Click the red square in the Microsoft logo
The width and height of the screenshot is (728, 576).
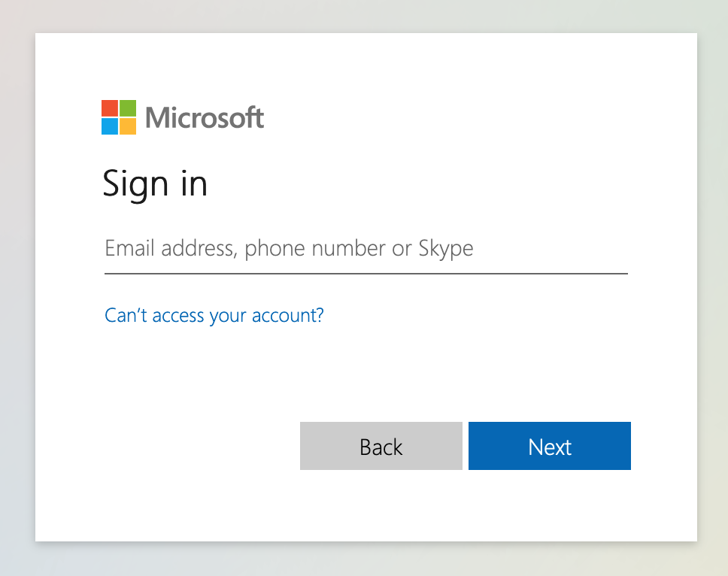tap(110, 108)
